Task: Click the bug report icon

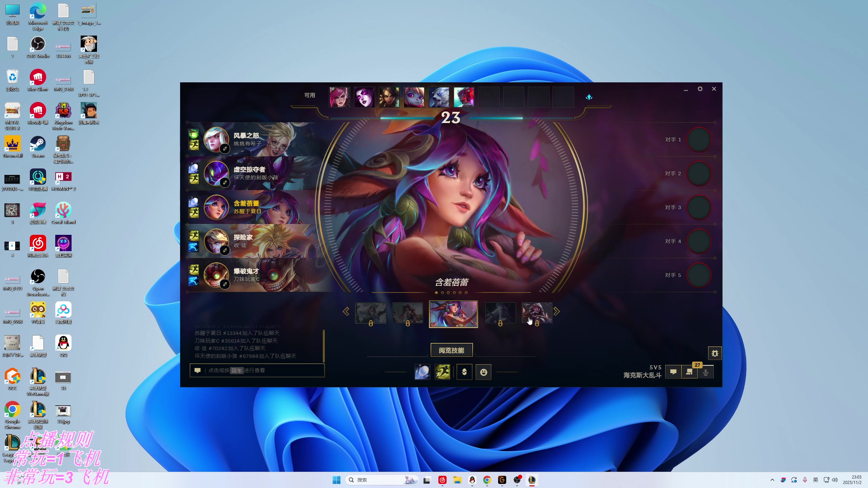Action: [715, 353]
